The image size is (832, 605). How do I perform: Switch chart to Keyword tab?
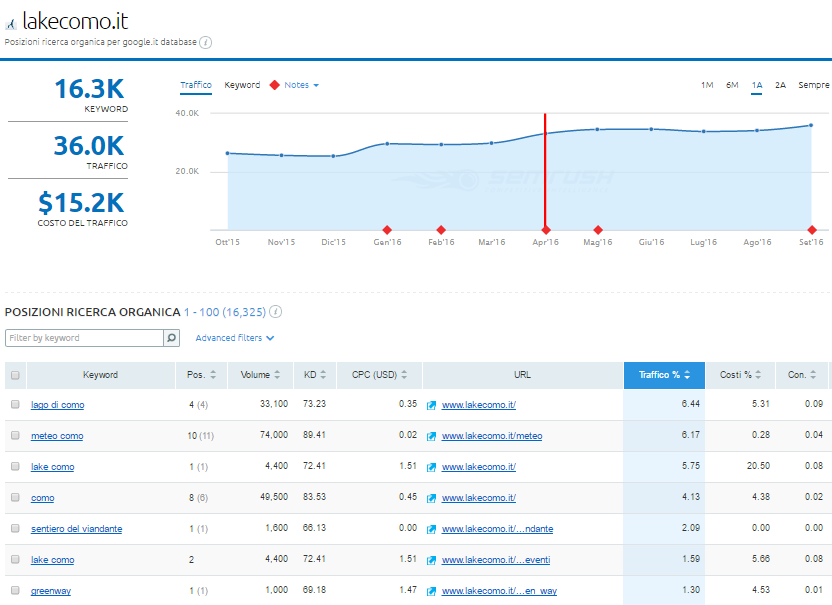(x=242, y=85)
